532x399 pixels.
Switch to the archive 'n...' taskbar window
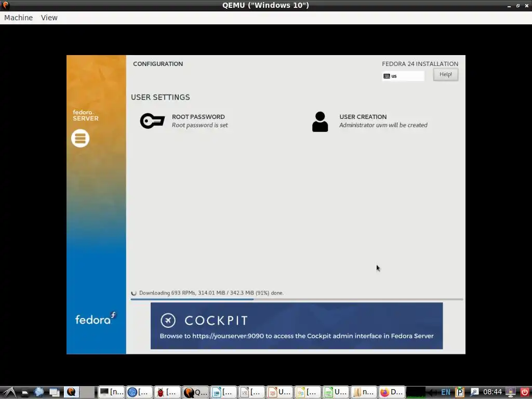click(x=364, y=392)
